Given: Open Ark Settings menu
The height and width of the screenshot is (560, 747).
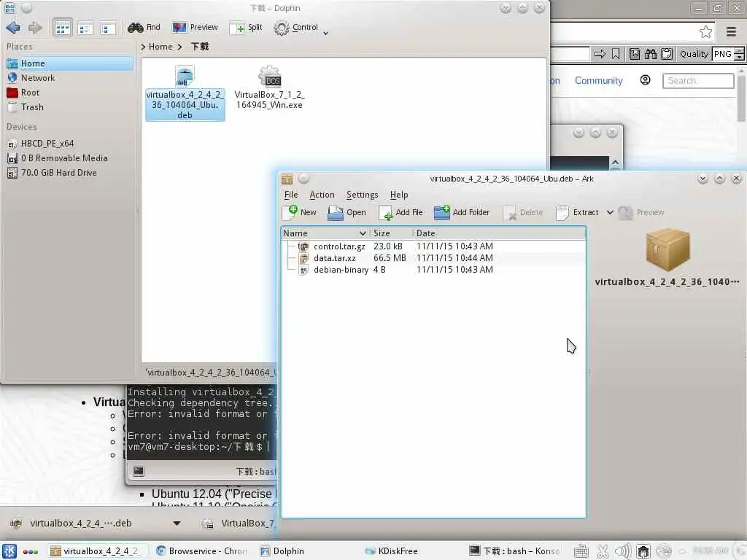Looking at the screenshot, I should [x=362, y=195].
